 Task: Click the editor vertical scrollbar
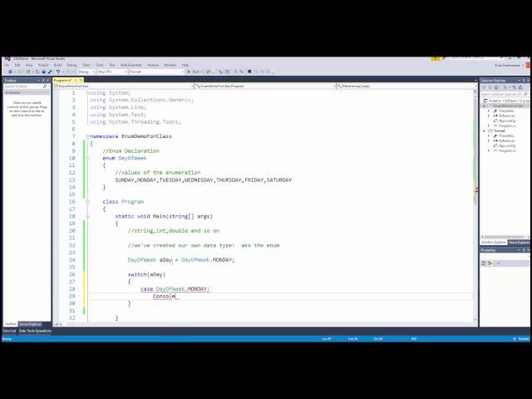click(475, 205)
